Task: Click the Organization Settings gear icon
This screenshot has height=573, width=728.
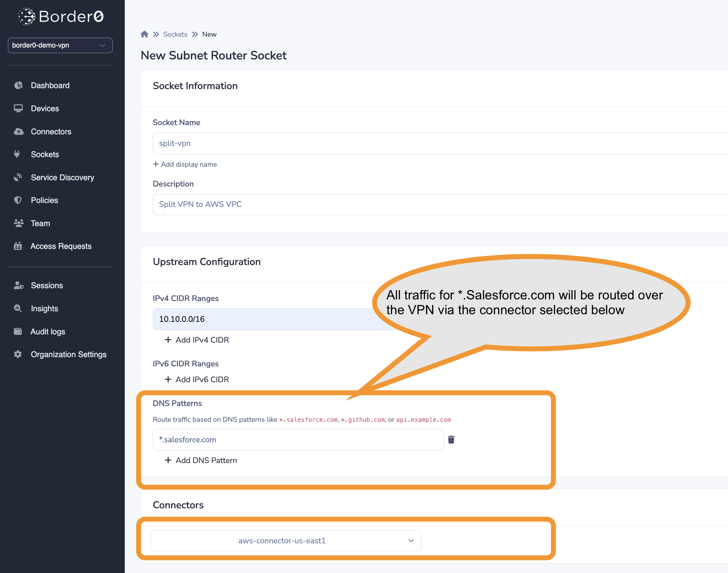Action: pos(18,354)
